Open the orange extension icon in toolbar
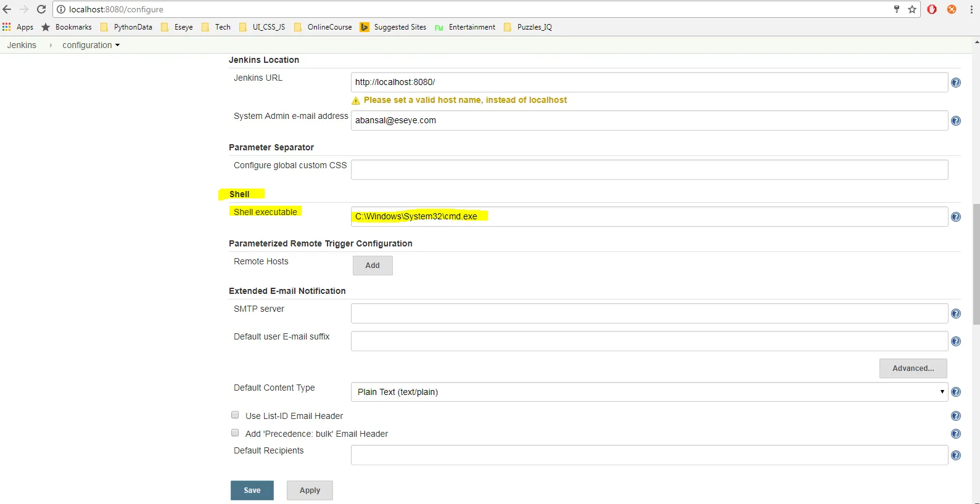The width and height of the screenshot is (980, 504). coord(952,9)
